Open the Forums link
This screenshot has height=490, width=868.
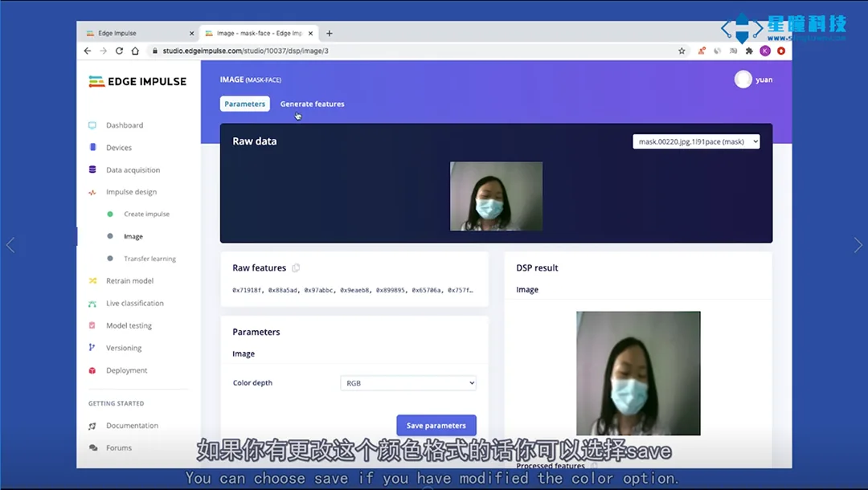pos(118,448)
